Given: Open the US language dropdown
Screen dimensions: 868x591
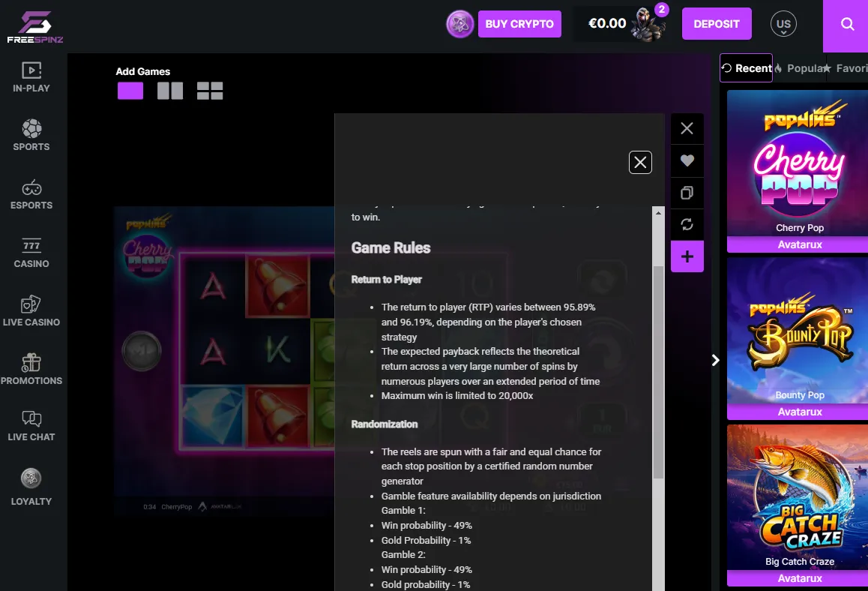Looking at the screenshot, I should tap(783, 24).
